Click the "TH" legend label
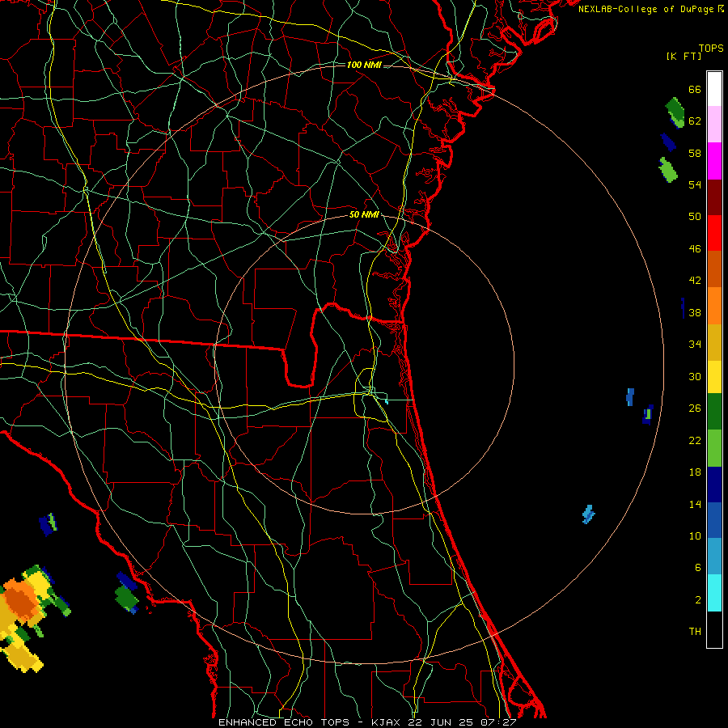The image size is (728, 728). click(x=695, y=632)
